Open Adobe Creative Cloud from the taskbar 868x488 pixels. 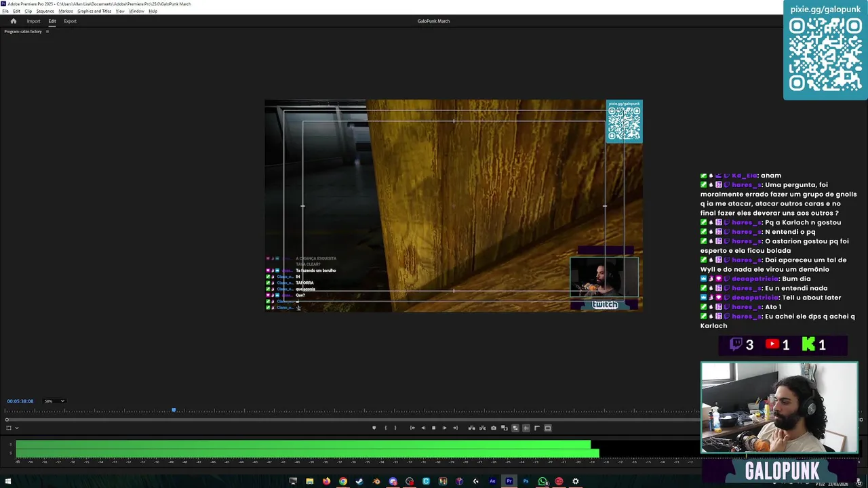pyautogui.click(x=559, y=481)
